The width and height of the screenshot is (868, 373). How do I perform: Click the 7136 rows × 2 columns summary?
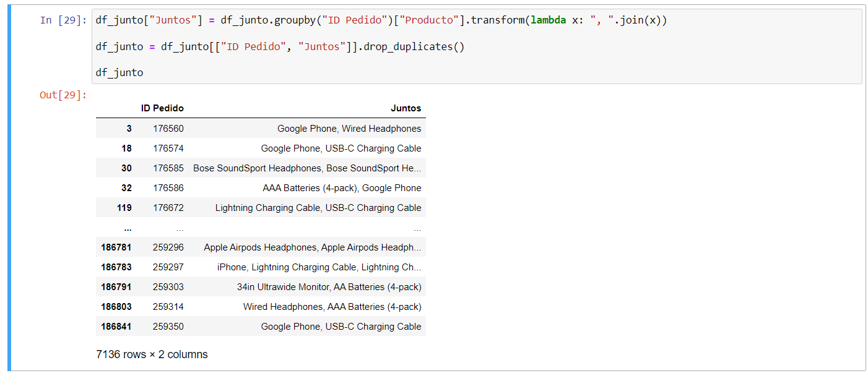(x=152, y=354)
